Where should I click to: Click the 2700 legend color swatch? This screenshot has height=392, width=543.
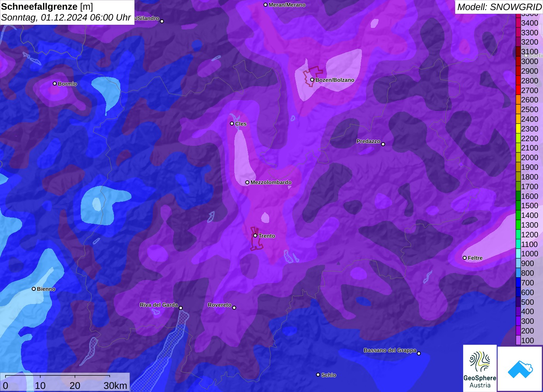click(x=518, y=90)
